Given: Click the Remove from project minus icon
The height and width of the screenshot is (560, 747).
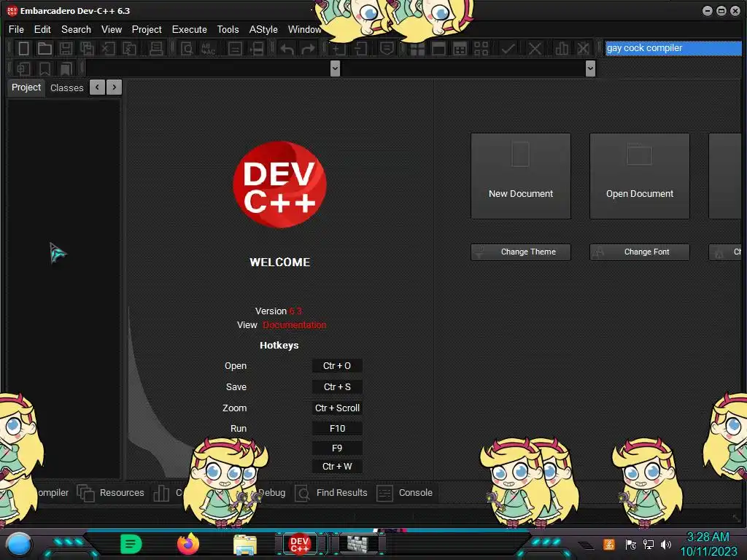Looking at the screenshot, I should pos(360,49).
